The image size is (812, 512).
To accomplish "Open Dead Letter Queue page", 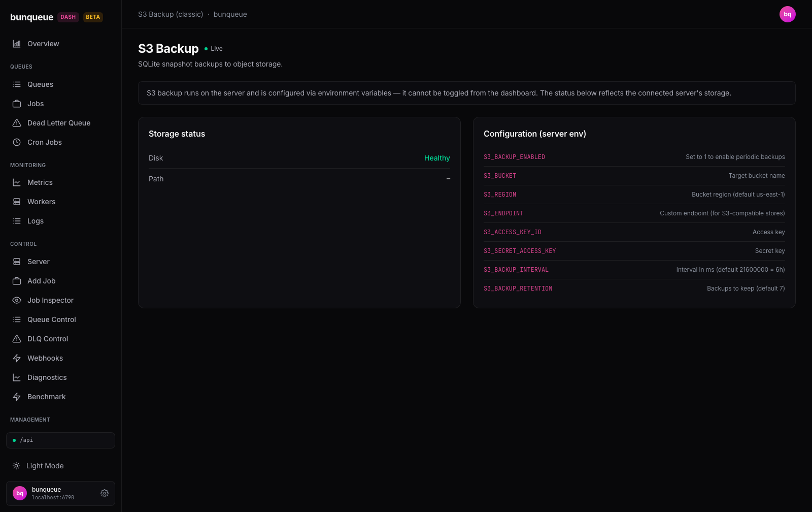I will point(60,123).
